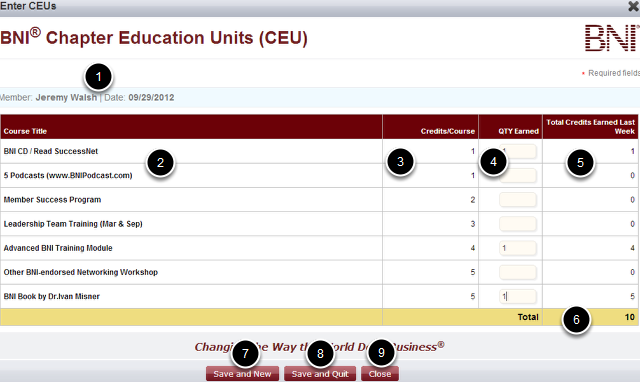640x382 pixels.
Task: Click the total credits value 10
Action: click(x=630, y=317)
